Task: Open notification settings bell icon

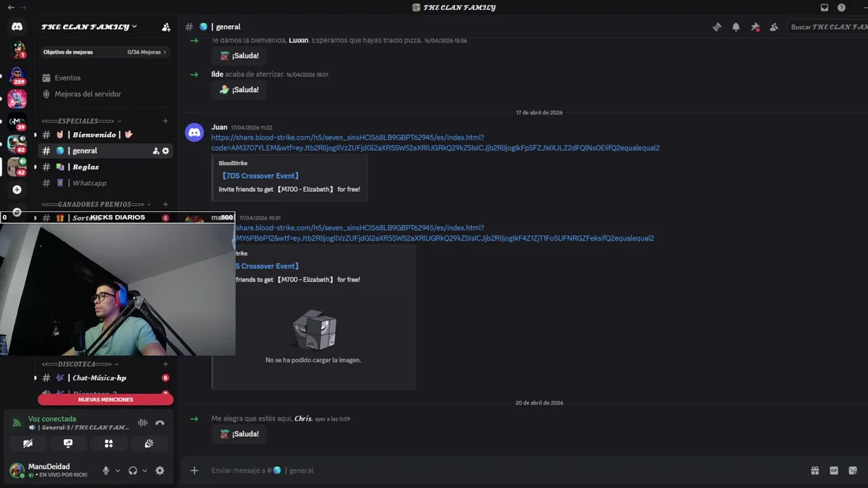Action: [x=736, y=27]
